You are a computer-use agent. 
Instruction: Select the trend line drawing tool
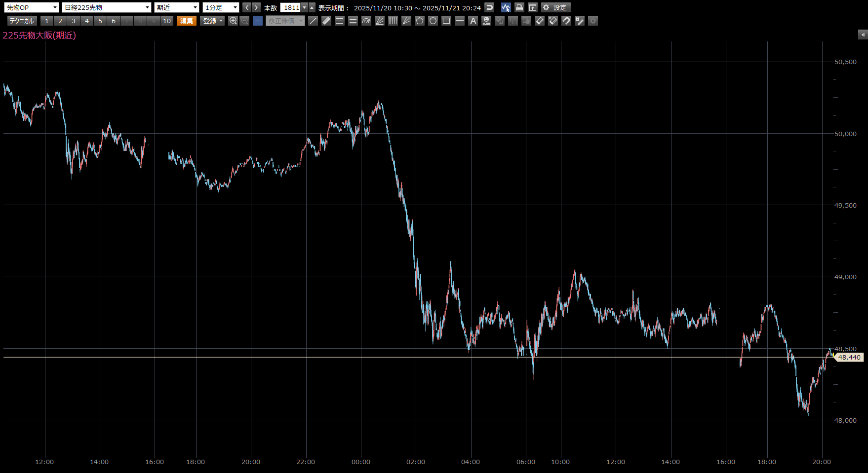click(x=313, y=21)
